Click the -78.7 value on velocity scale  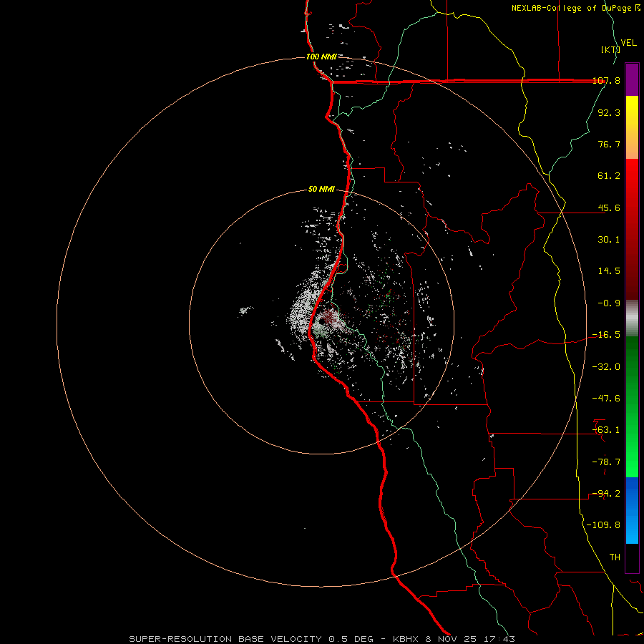(x=606, y=462)
